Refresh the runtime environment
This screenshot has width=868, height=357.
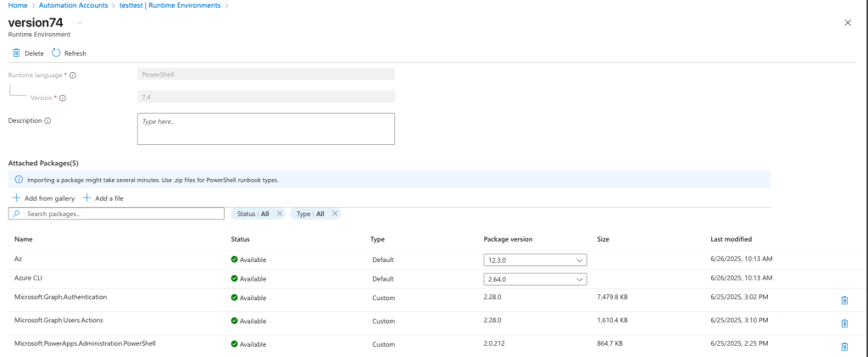point(70,53)
